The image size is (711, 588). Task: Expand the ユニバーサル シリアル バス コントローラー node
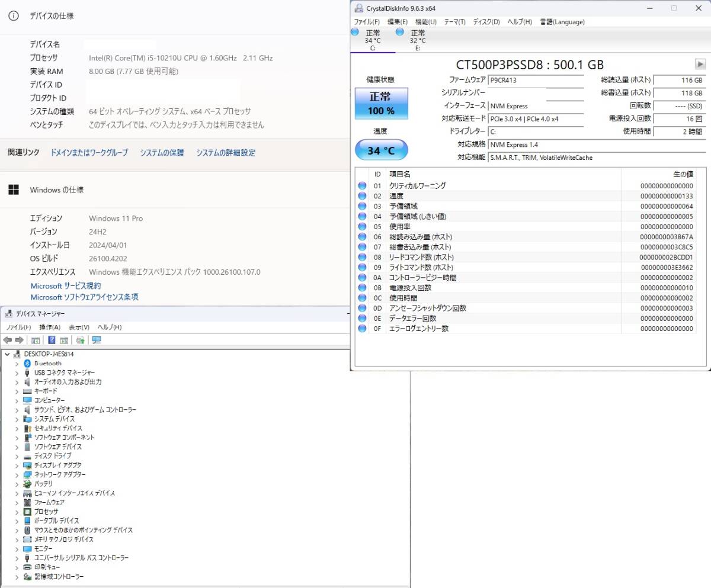click(x=17, y=558)
